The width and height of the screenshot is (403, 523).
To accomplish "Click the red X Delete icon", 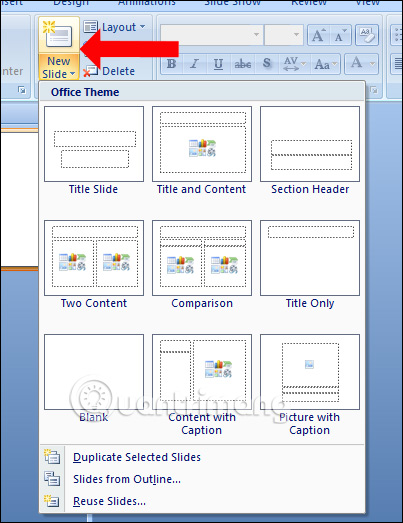I will 90,71.
